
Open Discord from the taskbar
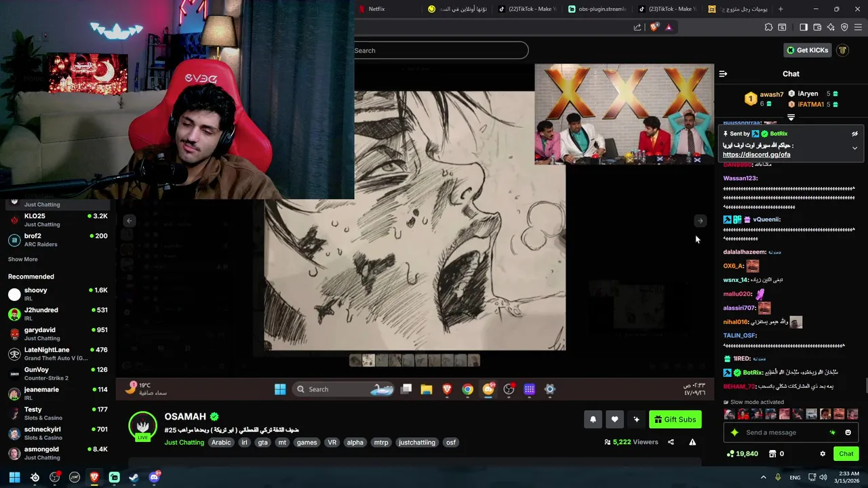tap(154, 477)
